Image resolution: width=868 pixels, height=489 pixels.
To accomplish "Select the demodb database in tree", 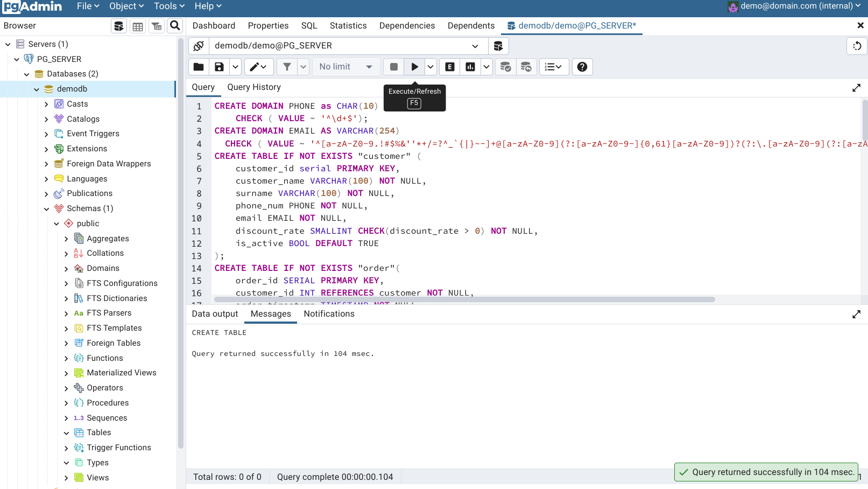I will click(72, 89).
